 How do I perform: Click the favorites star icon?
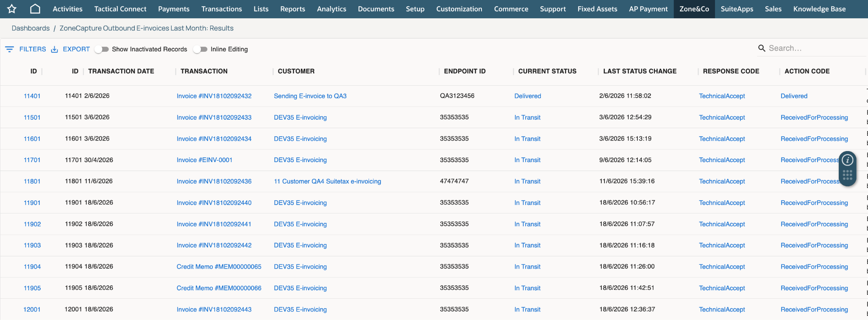[12, 9]
